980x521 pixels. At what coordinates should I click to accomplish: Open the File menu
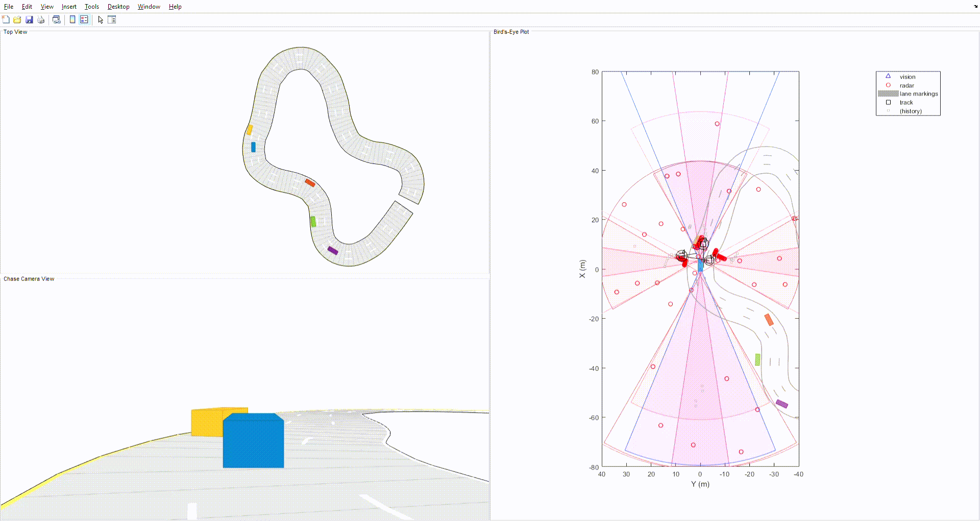tap(9, 7)
